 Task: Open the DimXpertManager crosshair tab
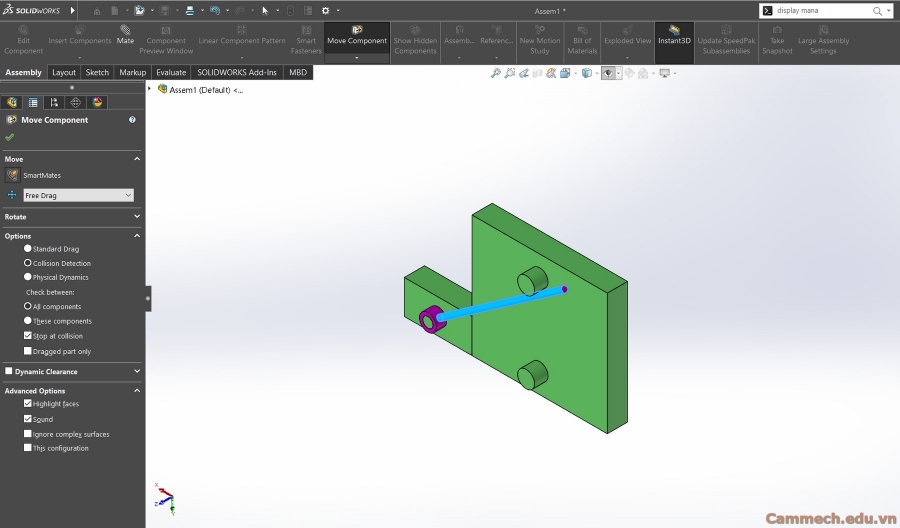(75, 102)
